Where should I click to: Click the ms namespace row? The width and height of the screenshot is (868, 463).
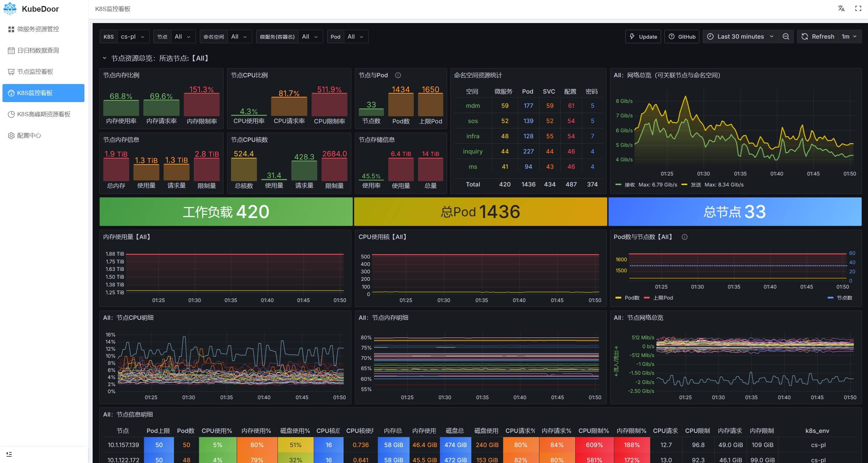click(x=528, y=167)
